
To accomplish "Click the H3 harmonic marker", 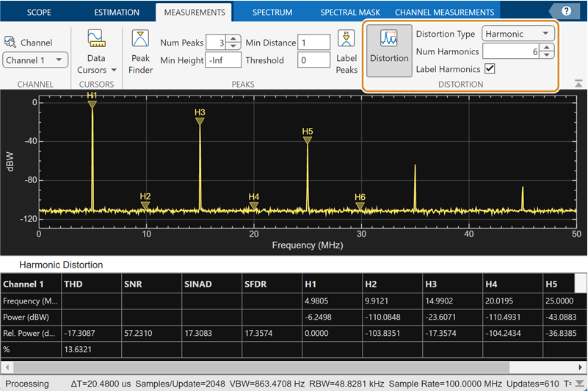I will 200,121.
